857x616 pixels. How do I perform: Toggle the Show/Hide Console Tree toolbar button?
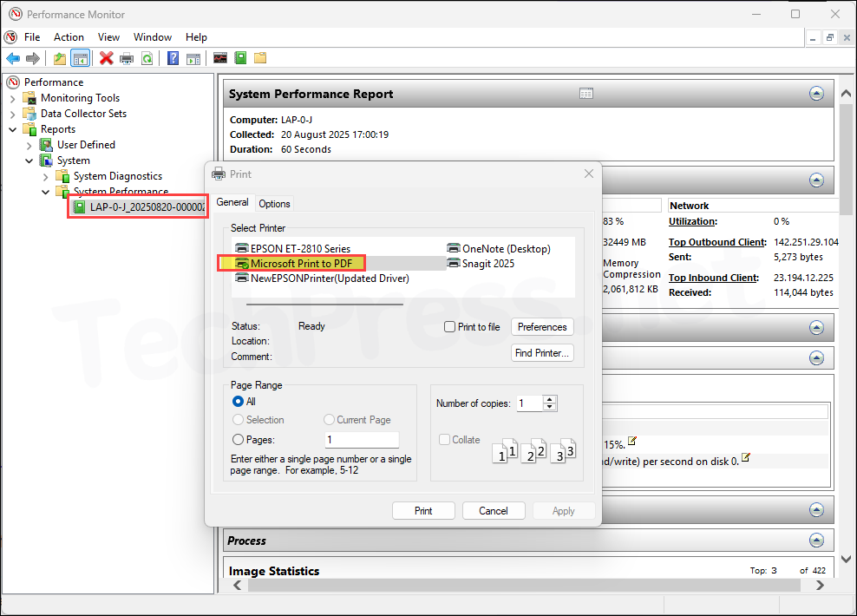81,58
